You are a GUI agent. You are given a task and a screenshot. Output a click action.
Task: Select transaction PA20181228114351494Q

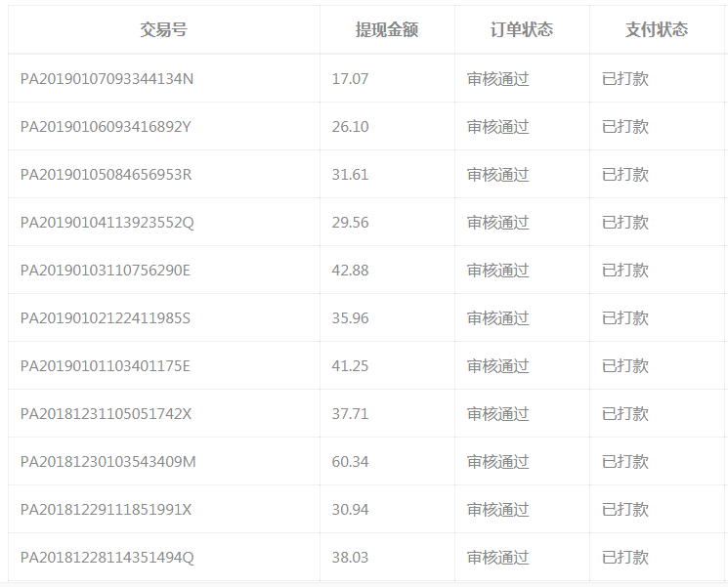pos(107,558)
